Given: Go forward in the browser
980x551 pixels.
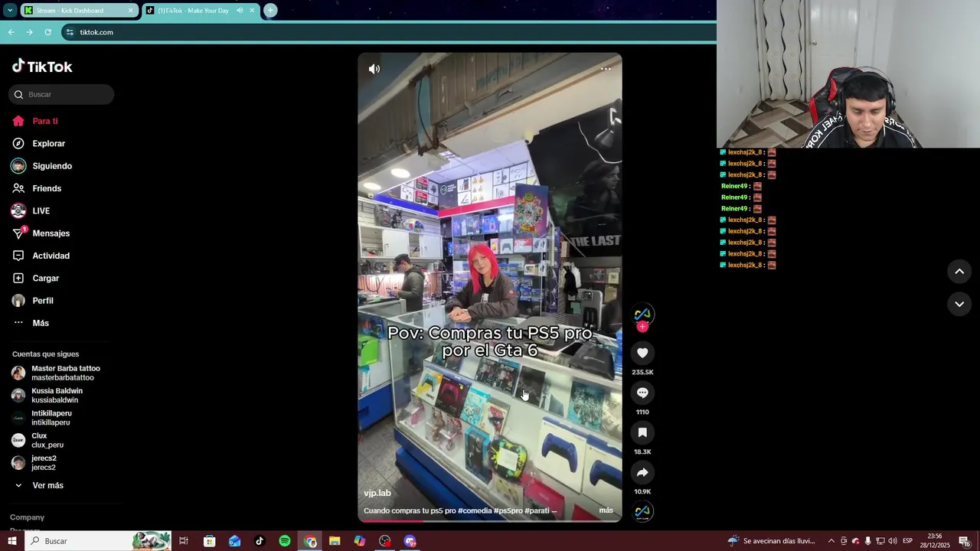Looking at the screenshot, I should 29,32.
